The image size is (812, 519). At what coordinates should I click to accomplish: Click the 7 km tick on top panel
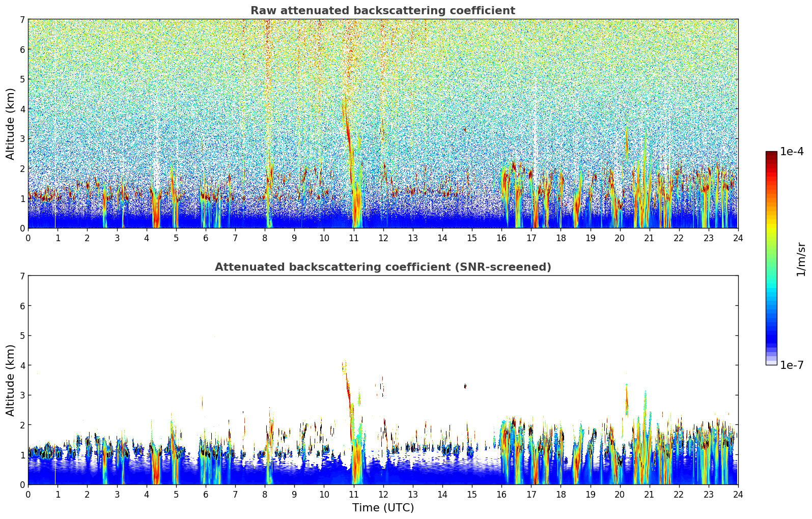point(22,19)
